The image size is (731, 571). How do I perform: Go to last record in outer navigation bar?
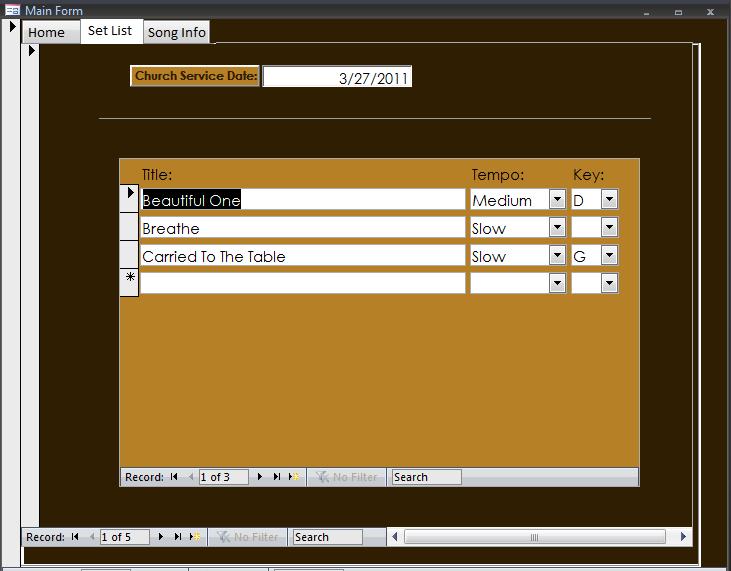tap(178, 537)
